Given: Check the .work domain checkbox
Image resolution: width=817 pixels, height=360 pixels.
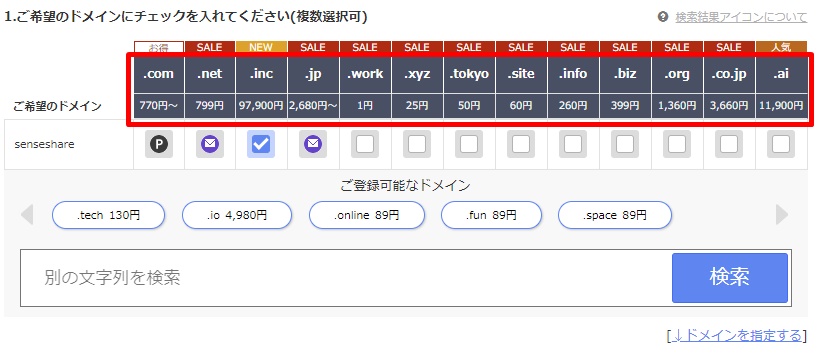Looking at the screenshot, I should coord(365,144).
